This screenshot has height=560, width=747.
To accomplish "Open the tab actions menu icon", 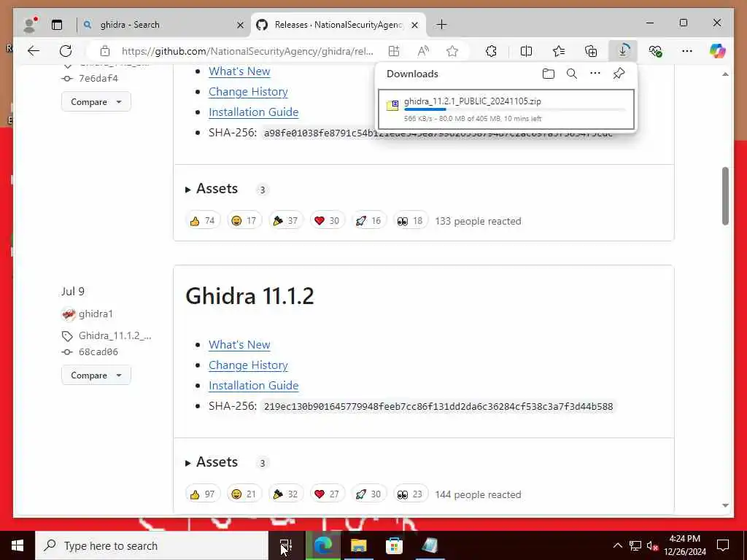I will 57,25.
